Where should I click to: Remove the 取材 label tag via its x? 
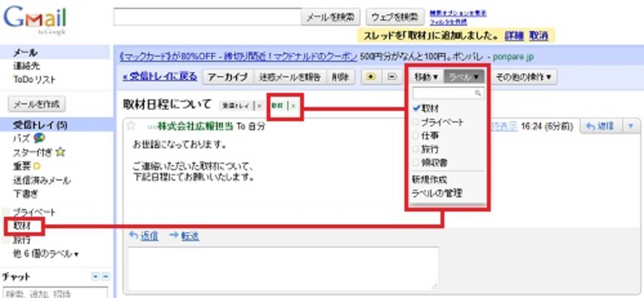click(293, 105)
